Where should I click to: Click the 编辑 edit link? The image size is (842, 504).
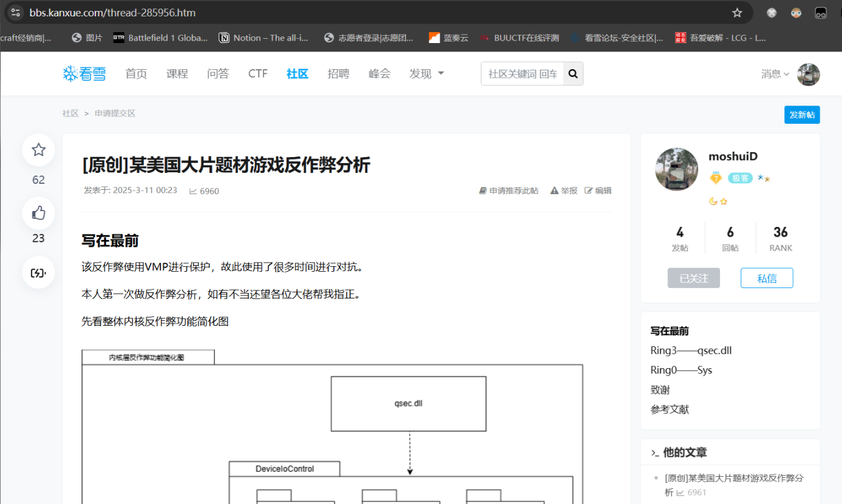[598, 190]
